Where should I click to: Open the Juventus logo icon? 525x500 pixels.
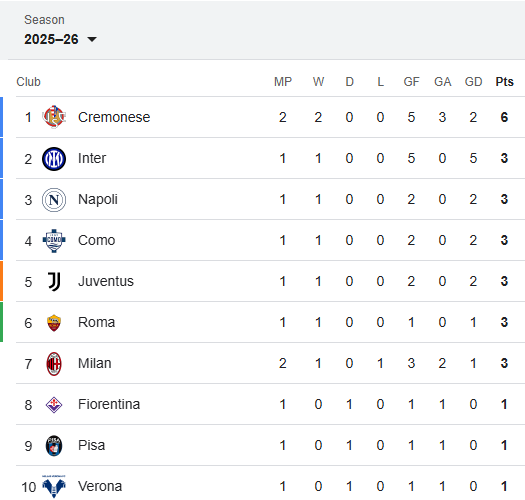click(x=54, y=281)
